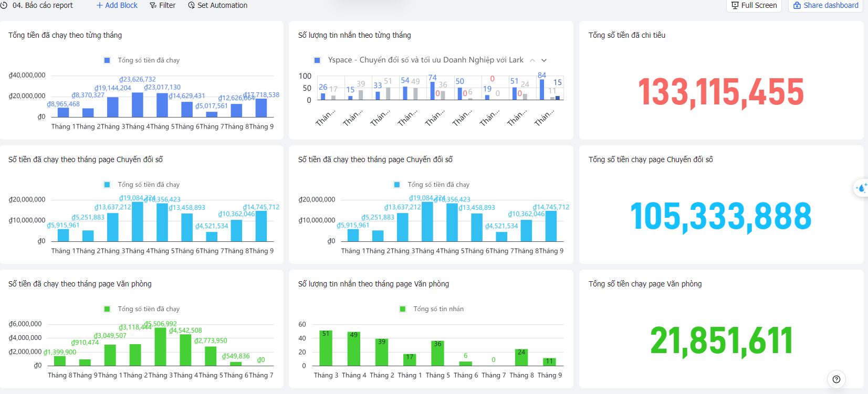
Task: Click the clock icon beside 04. Báo cáo report
Action: click(x=4, y=5)
